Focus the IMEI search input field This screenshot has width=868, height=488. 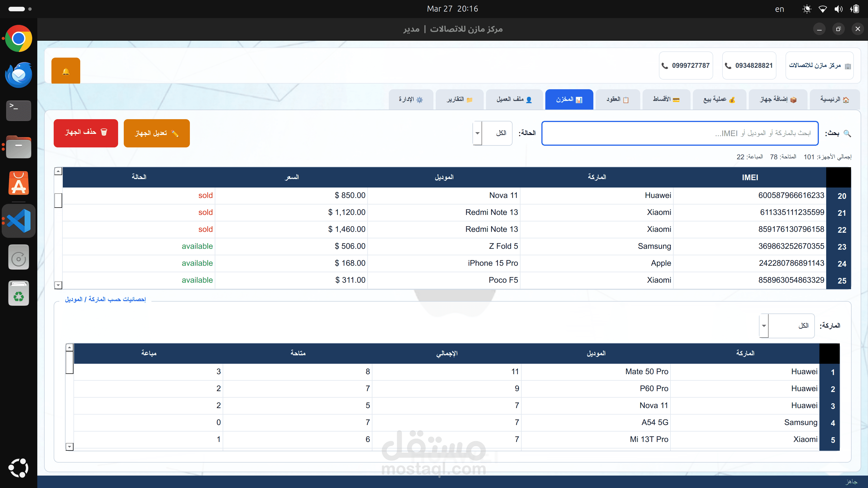click(680, 133)
